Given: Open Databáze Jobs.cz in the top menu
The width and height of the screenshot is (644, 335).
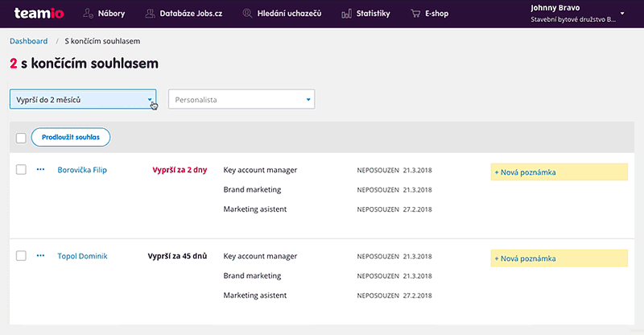Looking at the screenshot, I should [x=191, y=14].
